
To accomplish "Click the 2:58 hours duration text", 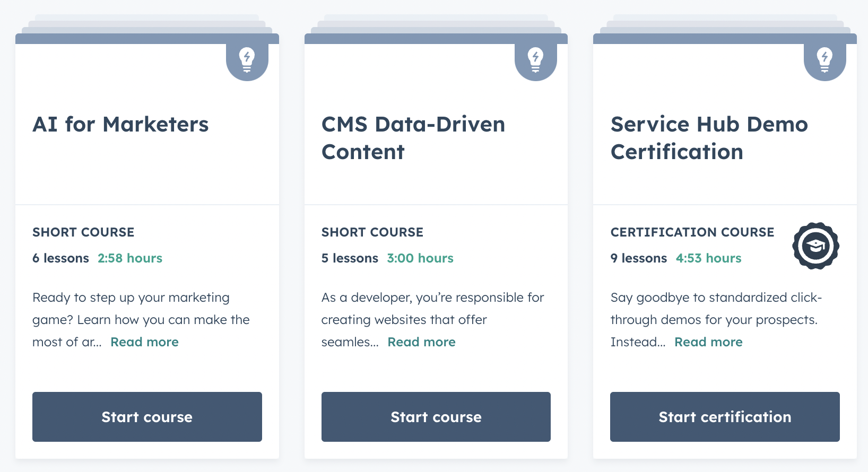I will pyautogui.click(x=130, y=258).
